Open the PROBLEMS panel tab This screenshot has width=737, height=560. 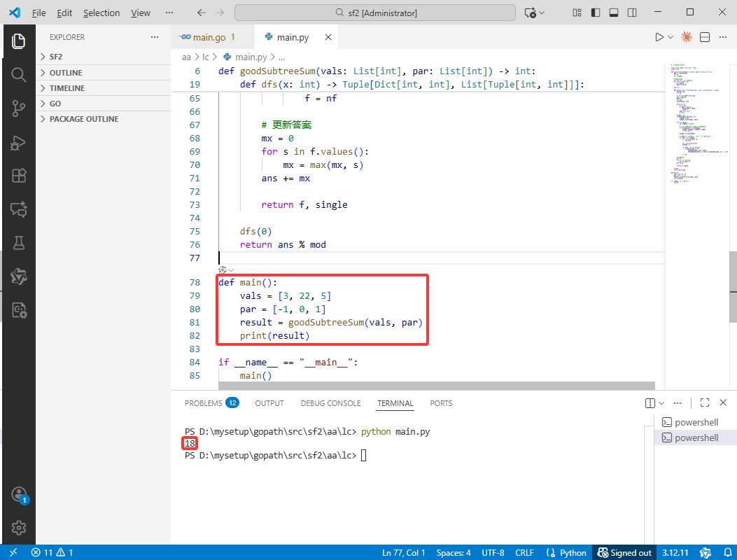pyautogui.click(x=211, y=403)
